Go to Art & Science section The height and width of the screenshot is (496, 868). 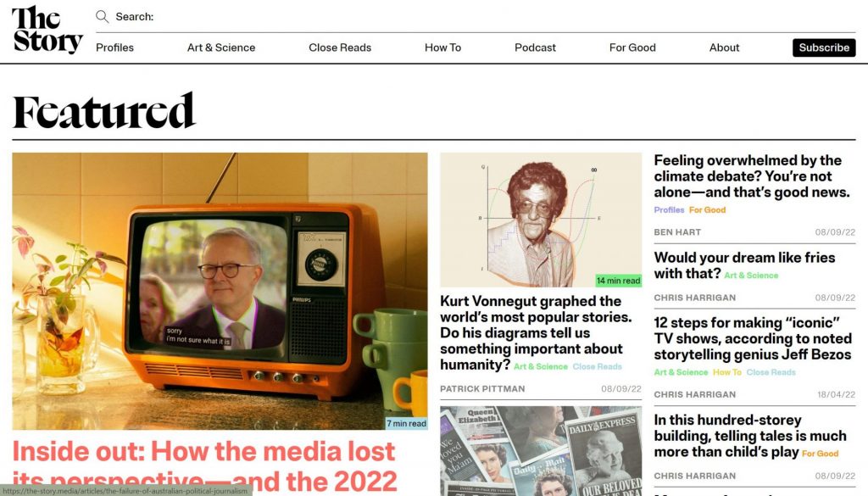pyautogui.click(x=221, y=47)
